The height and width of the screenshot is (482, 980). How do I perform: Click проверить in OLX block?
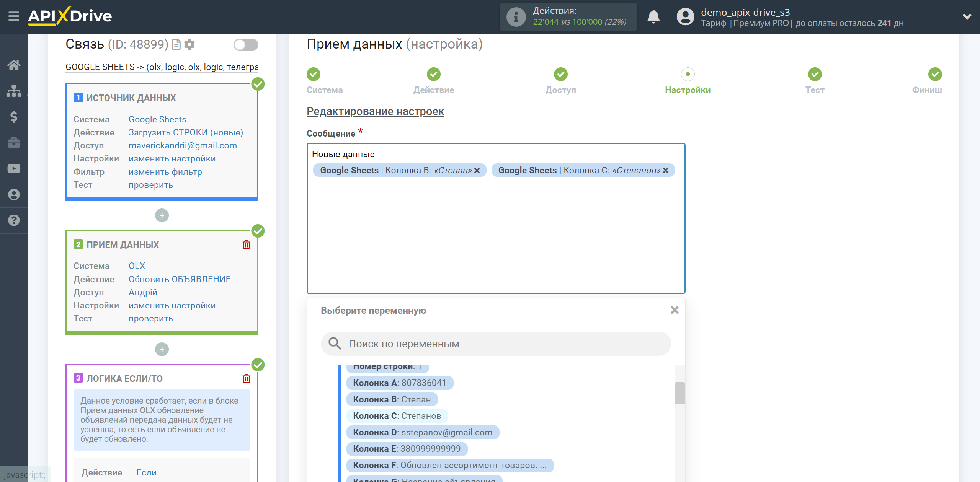point(150,318)
